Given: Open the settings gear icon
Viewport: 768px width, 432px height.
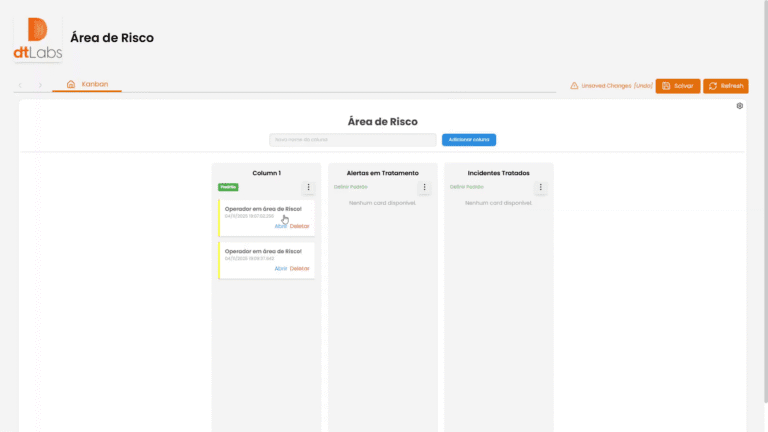Looking at the screenshot, I should coord(739,106).
